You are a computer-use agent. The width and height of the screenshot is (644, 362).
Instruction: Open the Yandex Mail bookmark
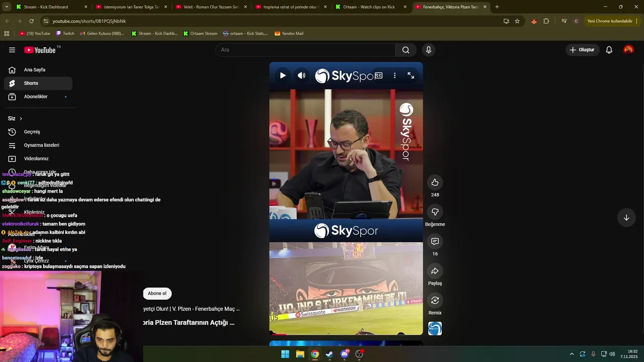[289, 33]
